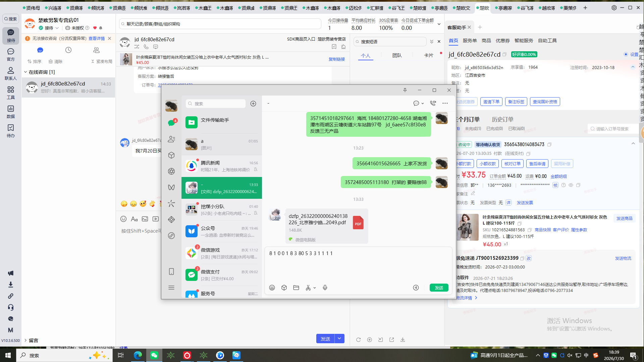Start a voice call in WeChat chat
This screenshot has width=644, height=362.
(433, 103)
